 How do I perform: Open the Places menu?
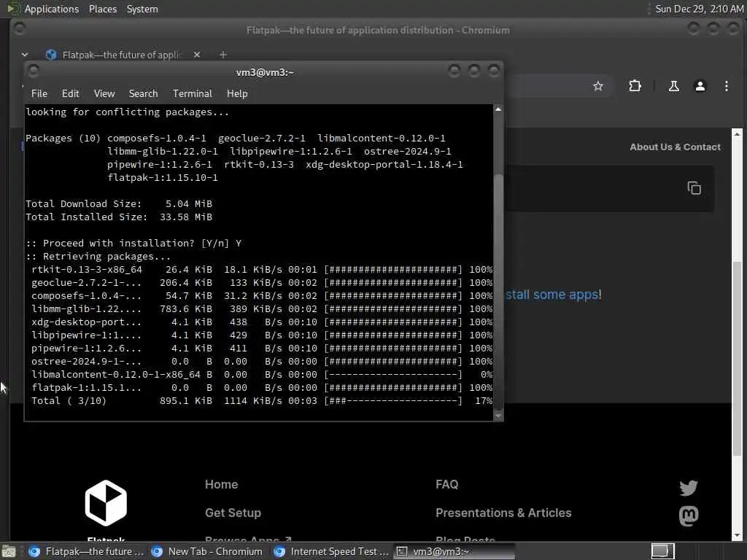point(102,9)
